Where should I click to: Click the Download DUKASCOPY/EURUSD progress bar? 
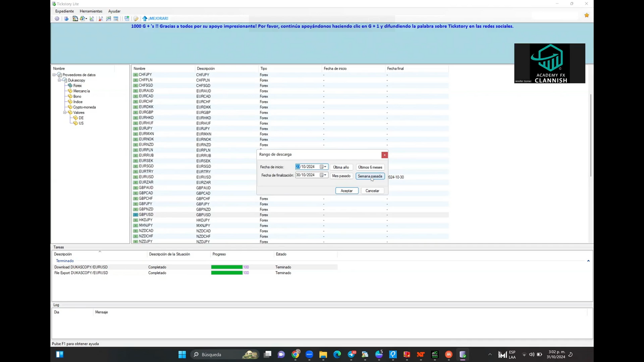227,267
